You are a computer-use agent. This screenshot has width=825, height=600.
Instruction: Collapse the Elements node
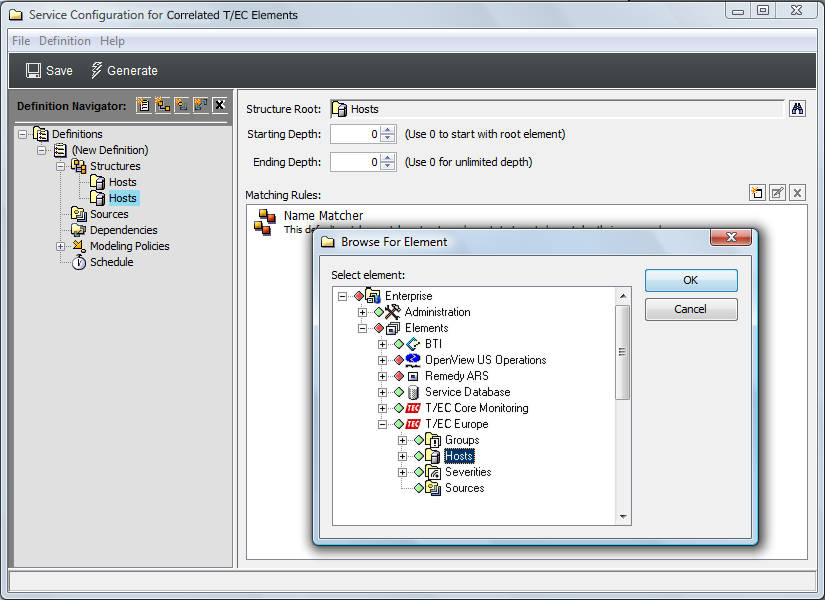click(363, 328)
